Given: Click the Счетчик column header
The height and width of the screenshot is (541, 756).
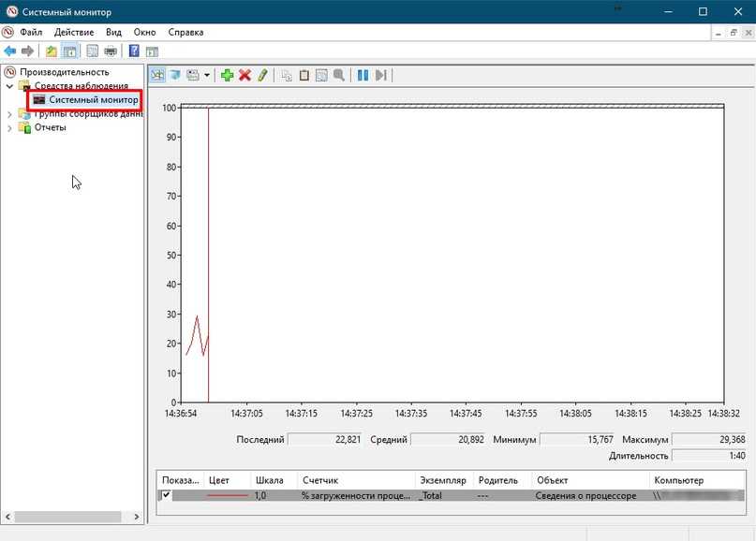Looking at the screenshot, I should pyautogui.click(x=319, y=480).
